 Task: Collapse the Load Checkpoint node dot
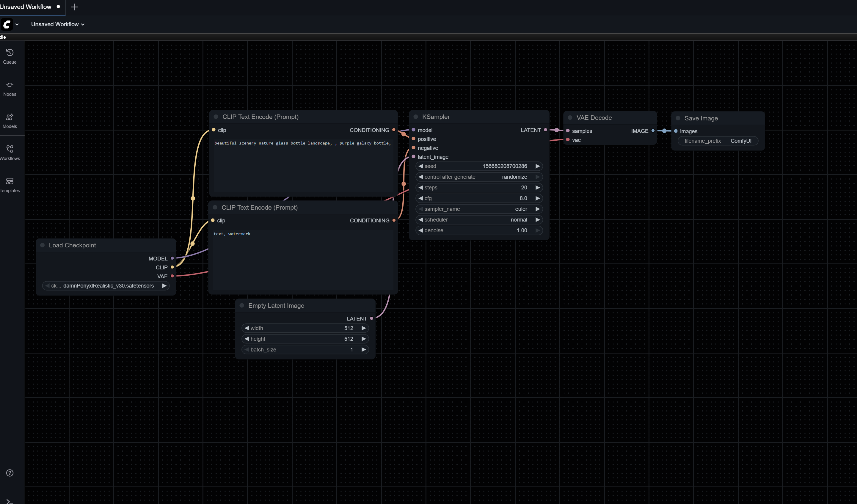pyautogui.click(x=43, y=245)
